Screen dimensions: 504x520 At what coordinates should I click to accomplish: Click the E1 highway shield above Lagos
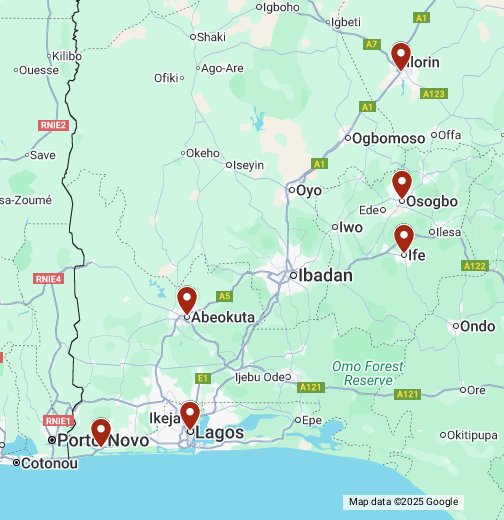click(x=203, y=378)
